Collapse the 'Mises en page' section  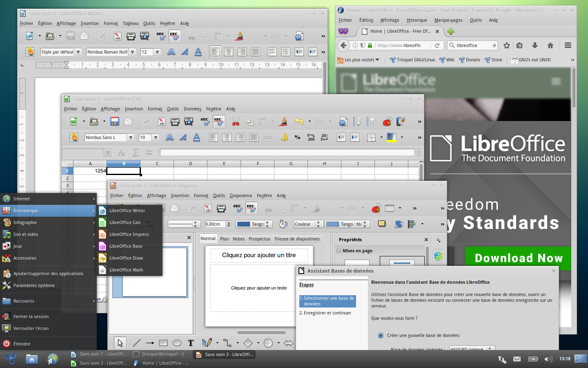pos(339,251)
